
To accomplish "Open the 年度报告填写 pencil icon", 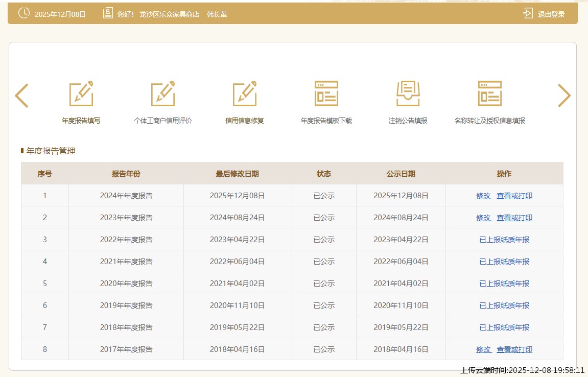I will point(81,94).
